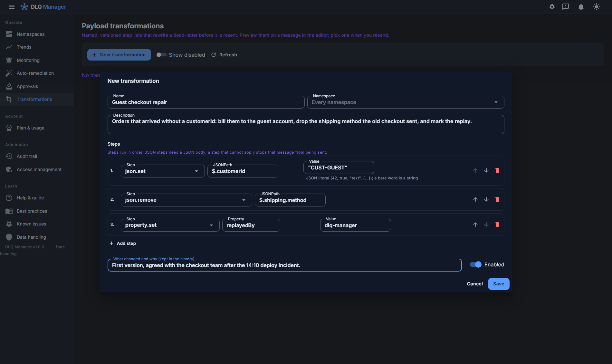
Task: Delete step 1 json.set with trash icon
Action: pos(497,170)
